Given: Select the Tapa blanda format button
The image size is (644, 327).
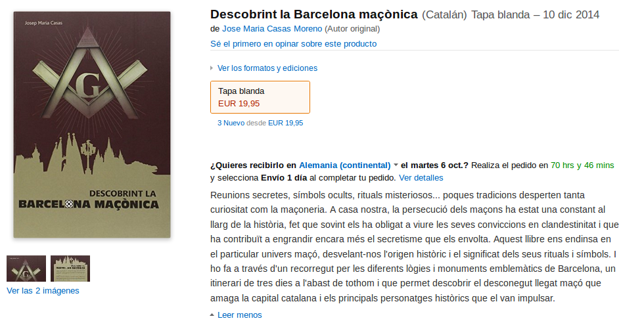Looking at the screenshot, I should (x=260, y=97).
